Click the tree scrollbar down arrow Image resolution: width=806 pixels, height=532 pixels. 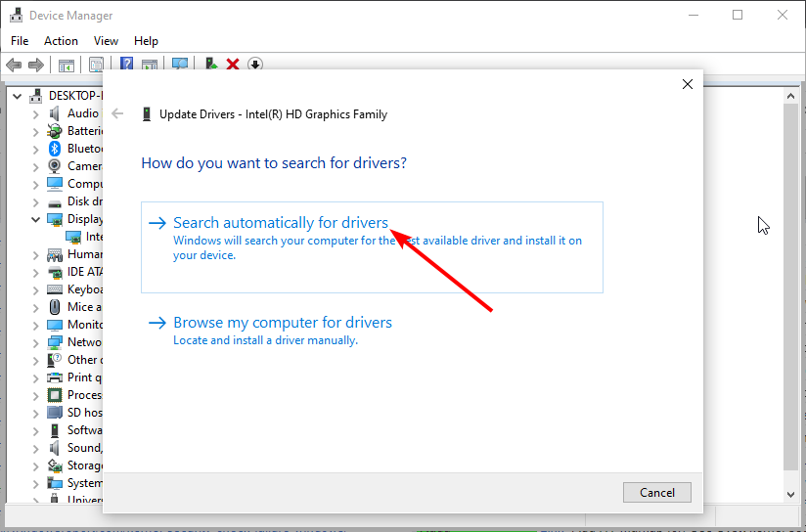tap(790, 495)
